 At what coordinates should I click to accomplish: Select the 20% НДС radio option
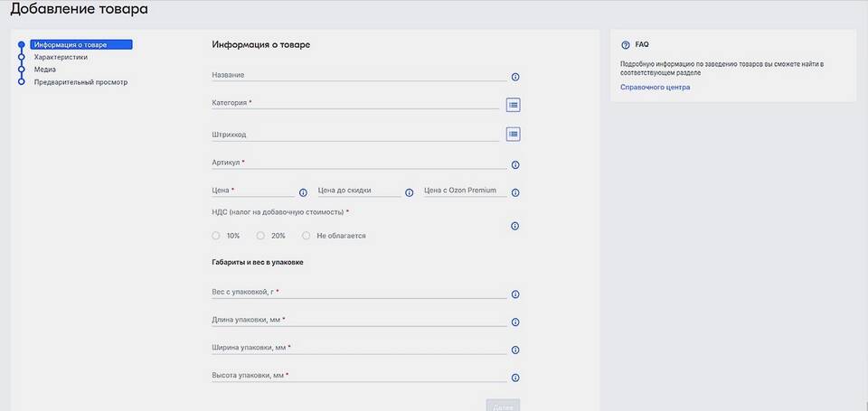tap(260, 236)
